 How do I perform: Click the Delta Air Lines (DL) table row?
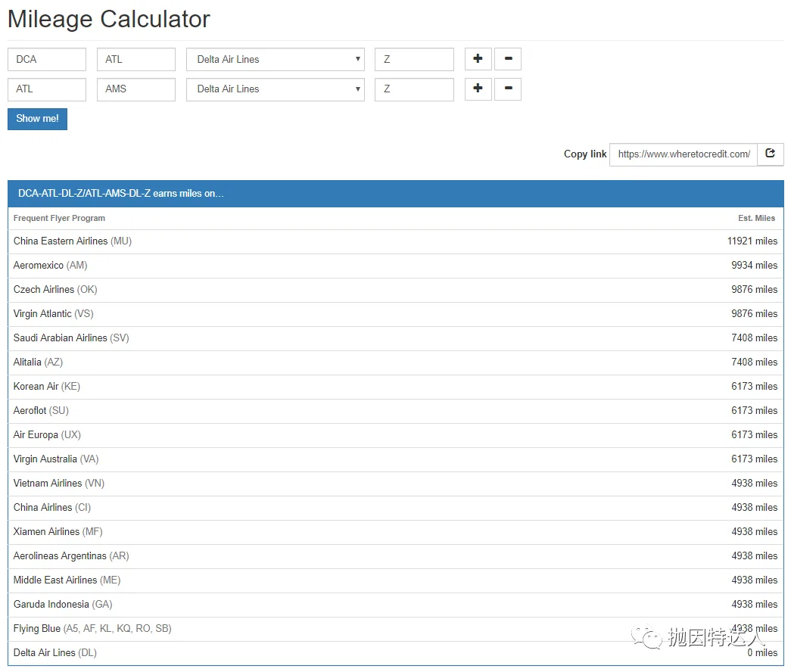coord(395,653)
